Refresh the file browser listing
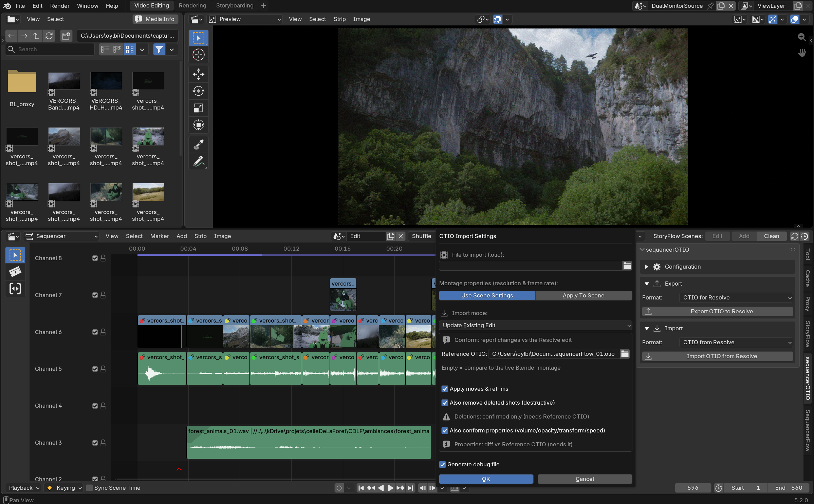 (49, 36)
